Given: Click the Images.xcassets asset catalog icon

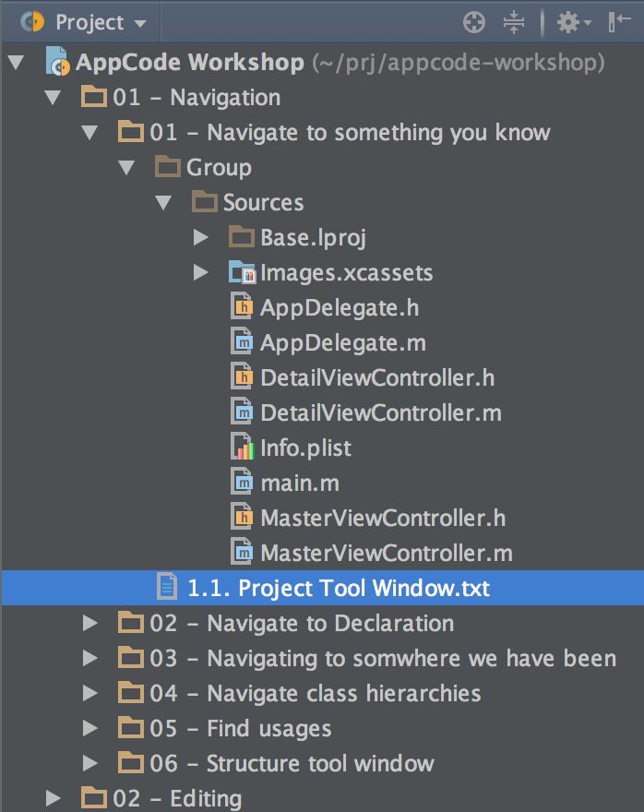Looking at the screenshot, I should (x=242, y=272).
